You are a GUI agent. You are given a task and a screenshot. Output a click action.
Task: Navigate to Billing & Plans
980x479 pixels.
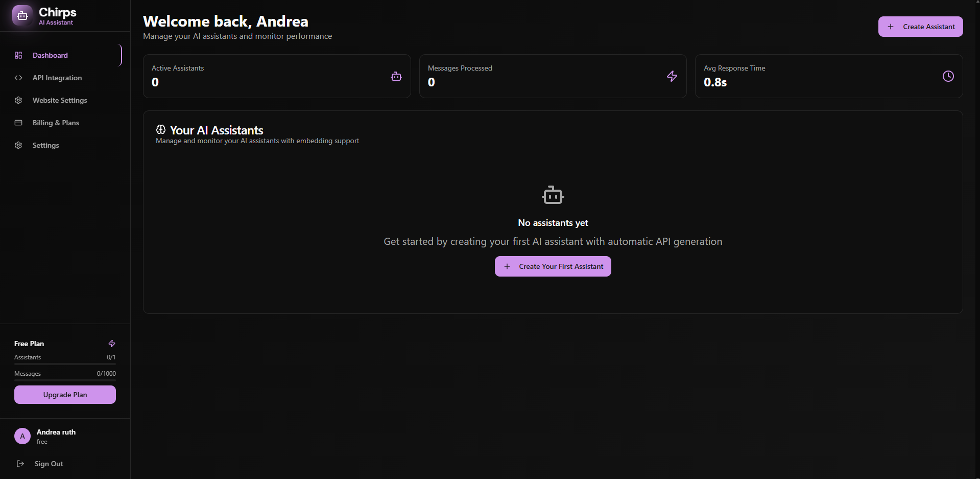coord(55,123)
